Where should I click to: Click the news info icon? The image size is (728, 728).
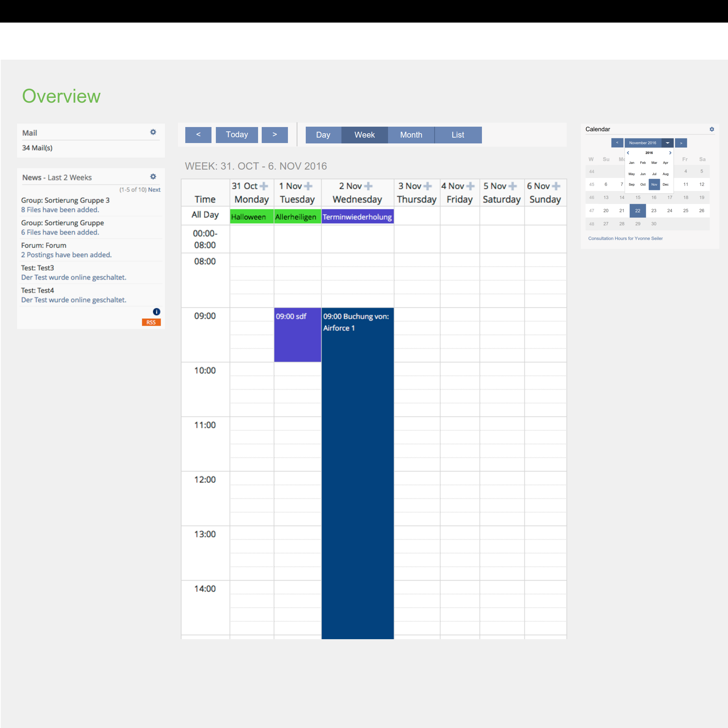click(x=157, y=312)
